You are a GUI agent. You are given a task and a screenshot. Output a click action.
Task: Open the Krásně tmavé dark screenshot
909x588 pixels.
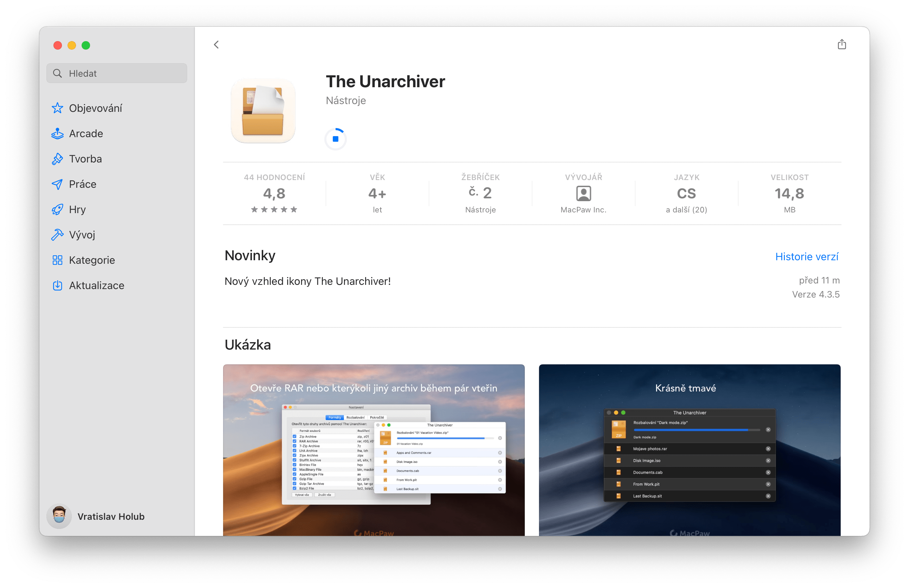(x=689, y=450)
